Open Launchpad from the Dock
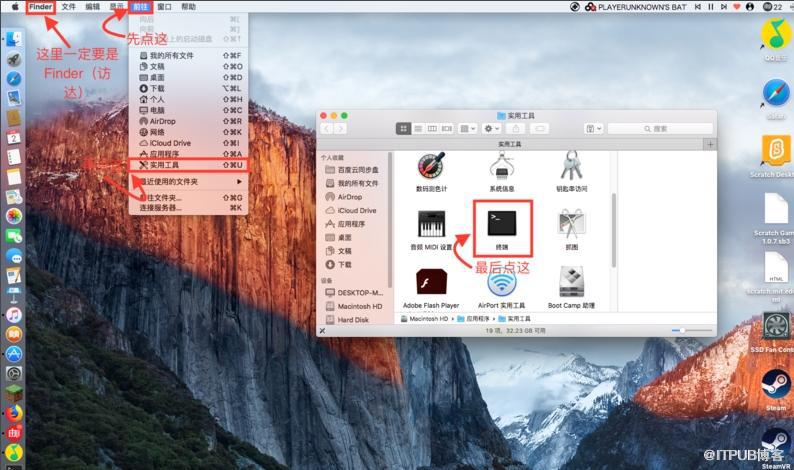The width and height of the screenshot is (794, 470). 14,59
